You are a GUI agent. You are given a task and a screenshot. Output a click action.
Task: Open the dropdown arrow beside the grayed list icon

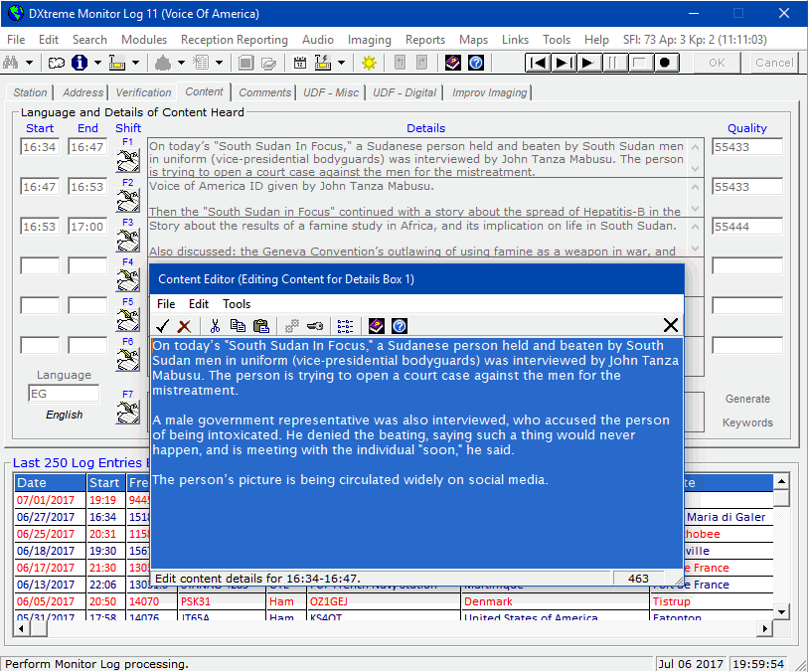(219, 63)
